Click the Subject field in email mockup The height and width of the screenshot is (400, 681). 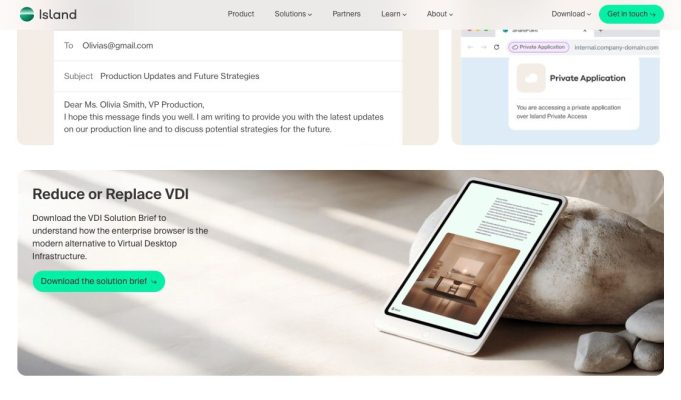(228, 76)
